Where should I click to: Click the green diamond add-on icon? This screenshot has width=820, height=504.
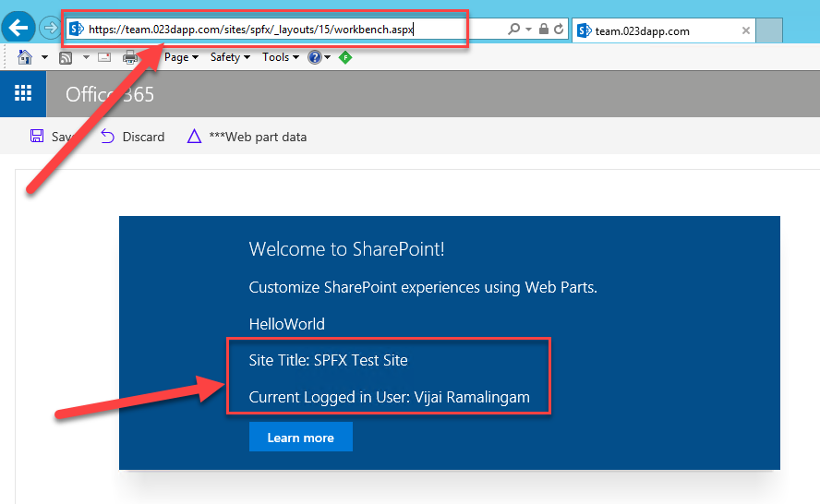pyautogui.click(x=345, y=57)
